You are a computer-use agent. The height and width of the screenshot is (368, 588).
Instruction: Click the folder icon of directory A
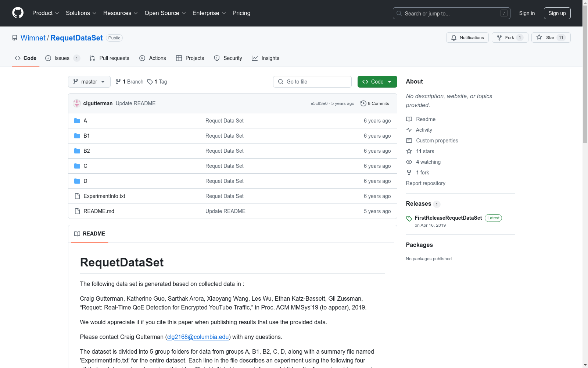77,121
